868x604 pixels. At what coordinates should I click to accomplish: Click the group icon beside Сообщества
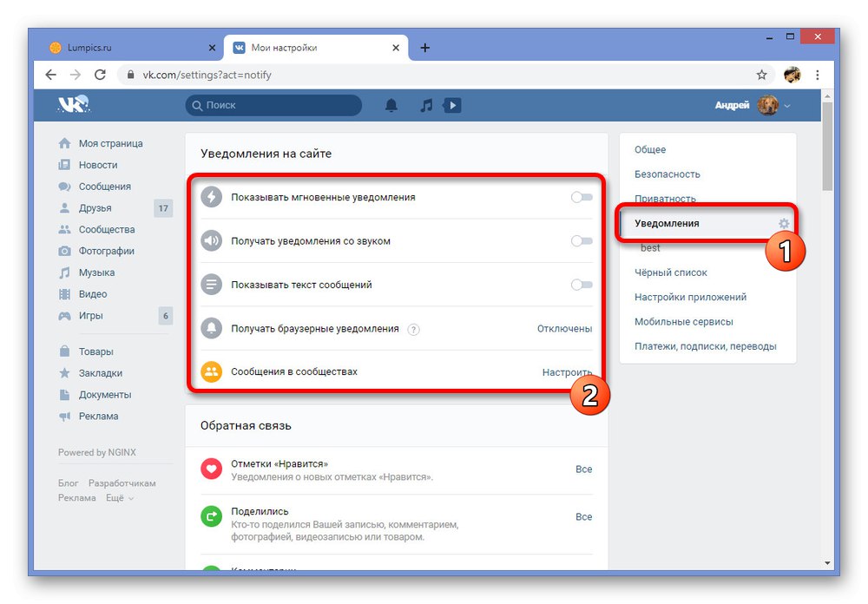click(x=65, y=229)
